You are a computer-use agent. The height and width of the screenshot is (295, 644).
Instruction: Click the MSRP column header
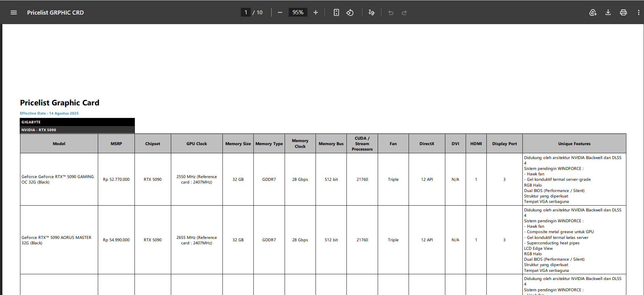coord(116,144)
